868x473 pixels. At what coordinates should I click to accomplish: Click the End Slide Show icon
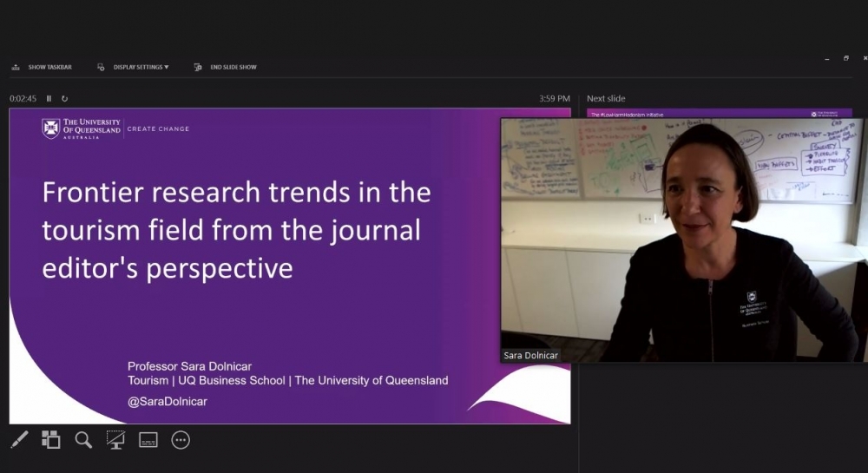point(198,67)
